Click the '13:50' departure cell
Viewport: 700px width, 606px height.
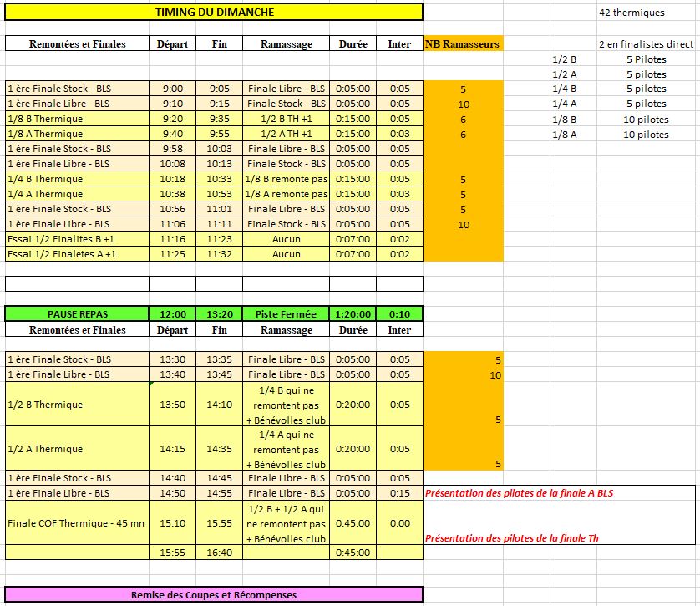pyautogui.click(x=172, y=405)
